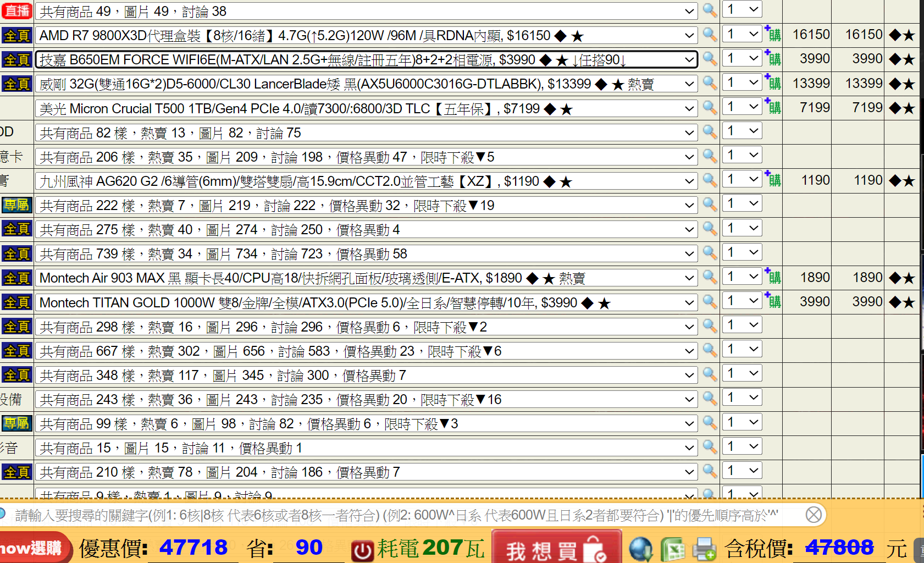Click 全頁 button beside 技嘉 B650EM
The height and width of the screenshot is (563, 924).
tap(17, 59)
